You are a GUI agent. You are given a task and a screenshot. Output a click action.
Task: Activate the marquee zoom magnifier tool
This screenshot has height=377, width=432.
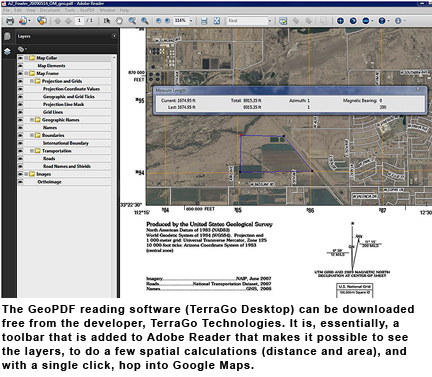click(132, 21)
